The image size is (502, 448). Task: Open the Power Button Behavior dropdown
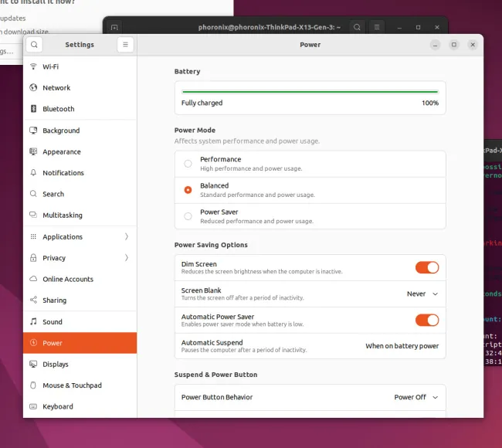coord(416,397)
